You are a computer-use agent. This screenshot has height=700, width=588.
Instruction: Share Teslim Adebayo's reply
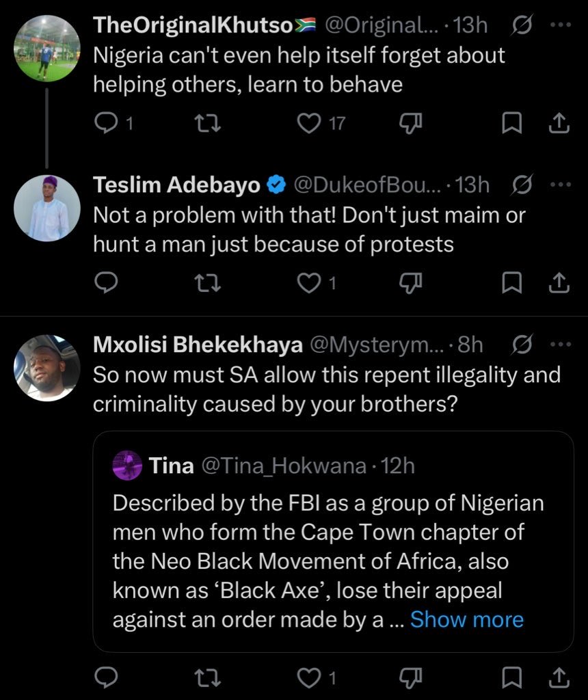559,282
